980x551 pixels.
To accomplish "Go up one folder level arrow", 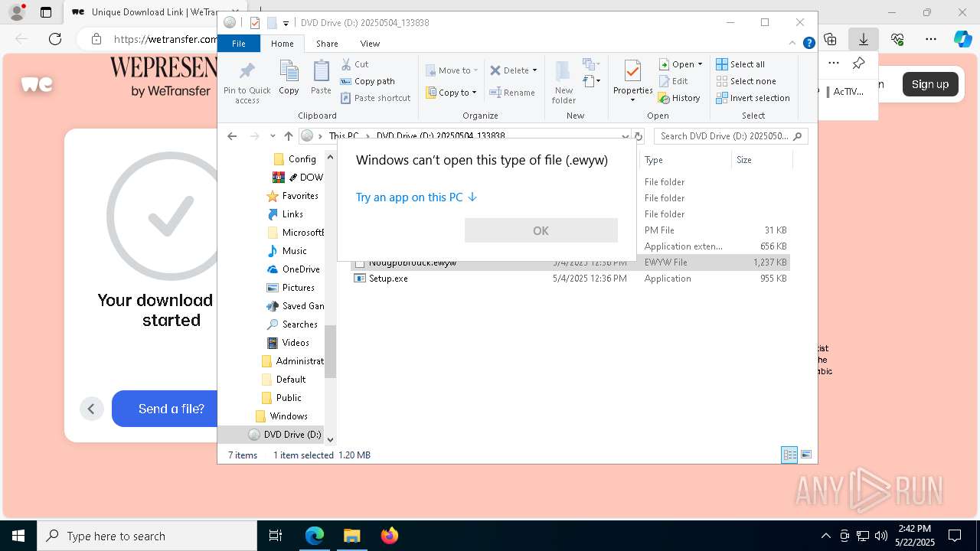I will [288, 136].
